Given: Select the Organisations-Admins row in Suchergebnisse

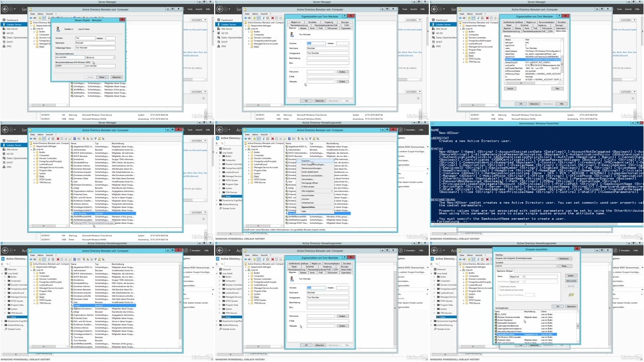Looking at the screenshot, I should point(525,334).
